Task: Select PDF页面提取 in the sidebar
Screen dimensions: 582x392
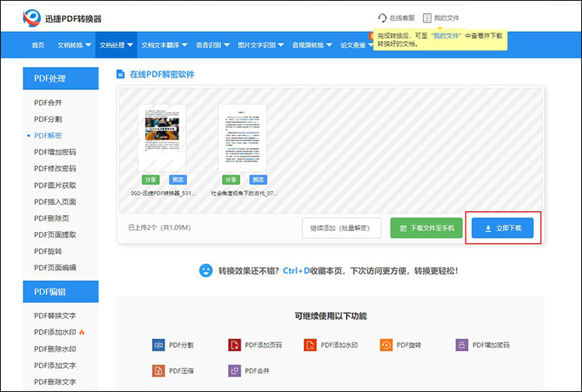Action: pyautogui.click(x=55, y=234)
